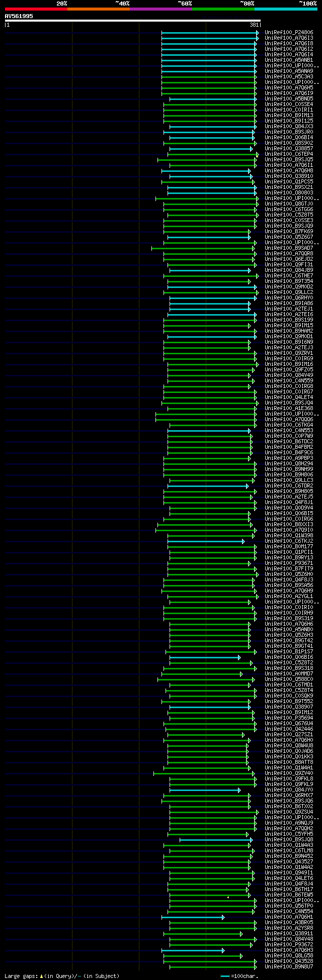Click the cyan alignment bar for UniRef100_Q38907
Screen dimensions: 322x980
click(210, 707)
